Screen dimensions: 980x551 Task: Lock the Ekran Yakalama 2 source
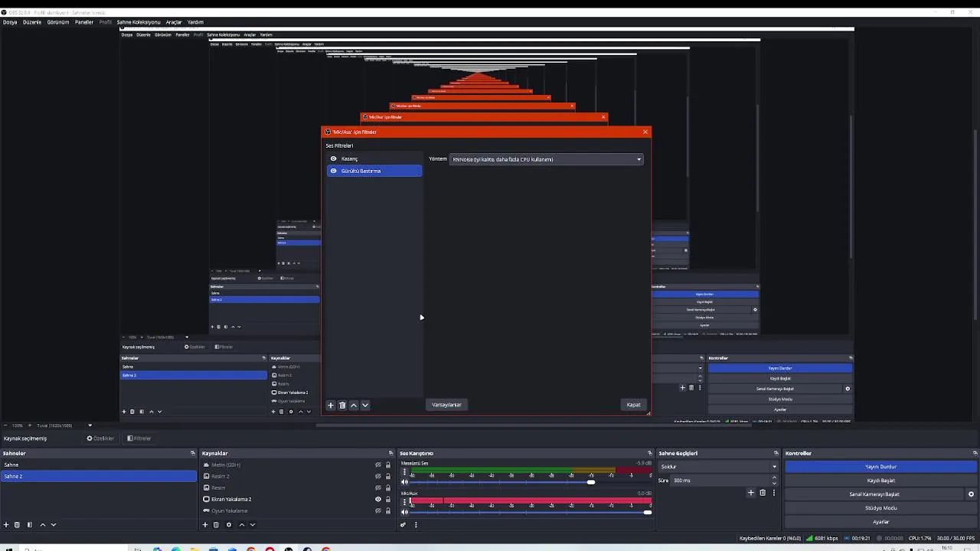click(x=388, y=499)
